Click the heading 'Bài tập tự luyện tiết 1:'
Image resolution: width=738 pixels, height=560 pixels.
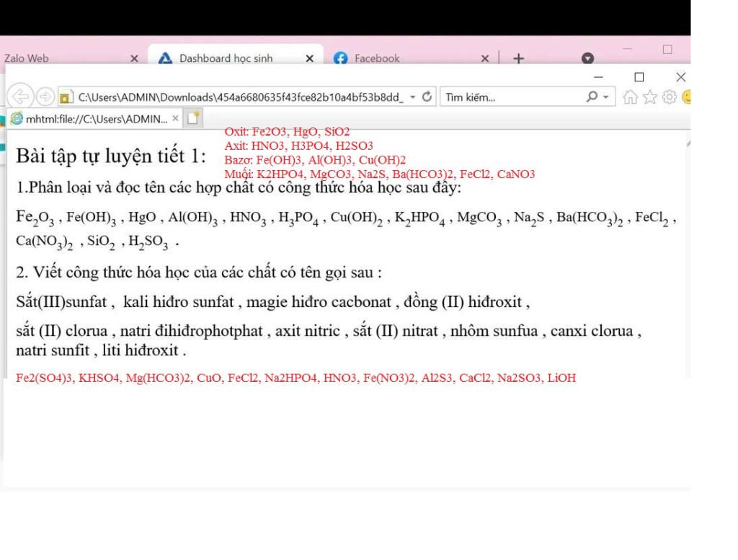(x=111, y=156)
